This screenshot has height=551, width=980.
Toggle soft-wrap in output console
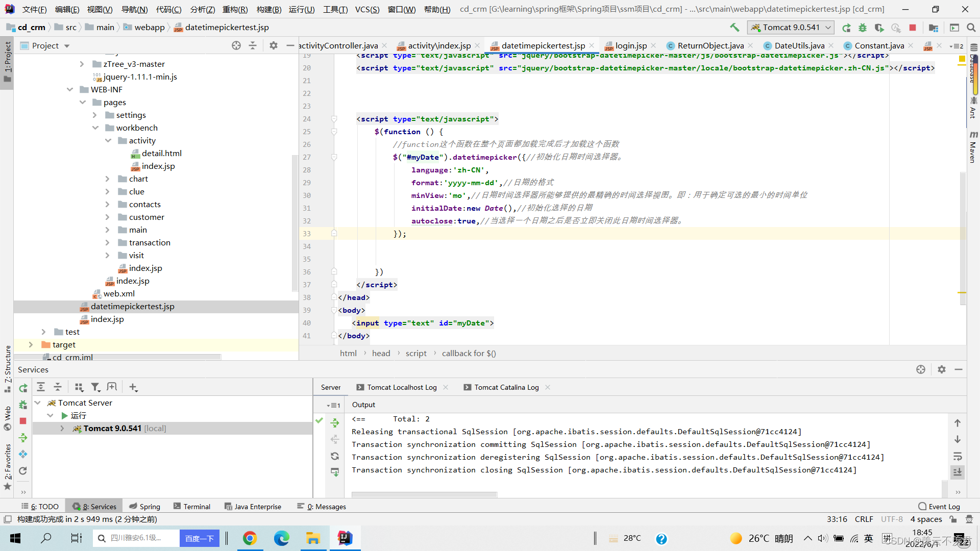click(958, 456)
